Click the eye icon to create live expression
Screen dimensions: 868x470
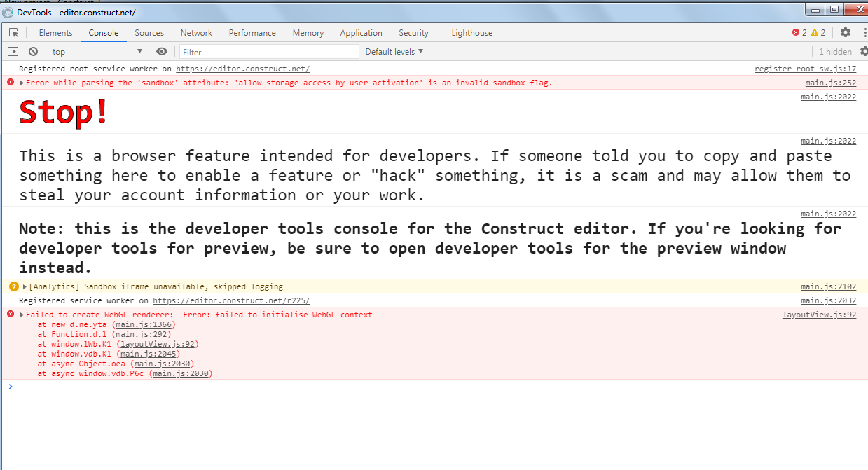[x=162, y=52]
